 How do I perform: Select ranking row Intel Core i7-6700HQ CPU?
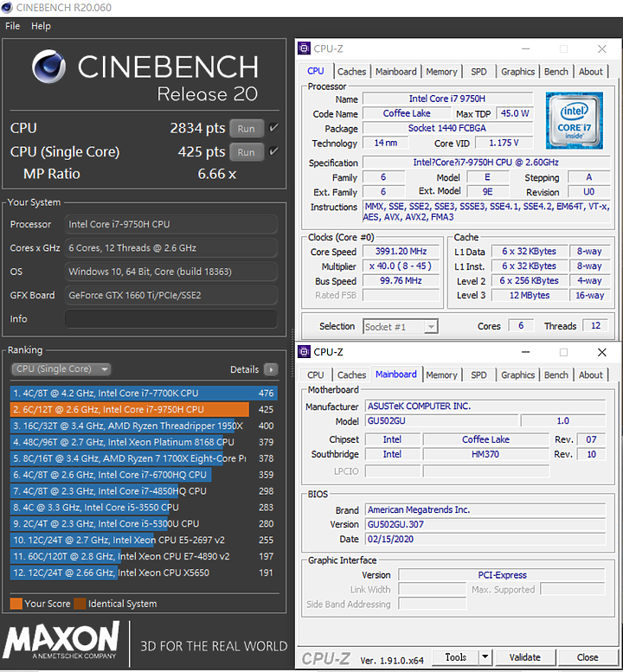pyautogui.click(x=144, y=475)
